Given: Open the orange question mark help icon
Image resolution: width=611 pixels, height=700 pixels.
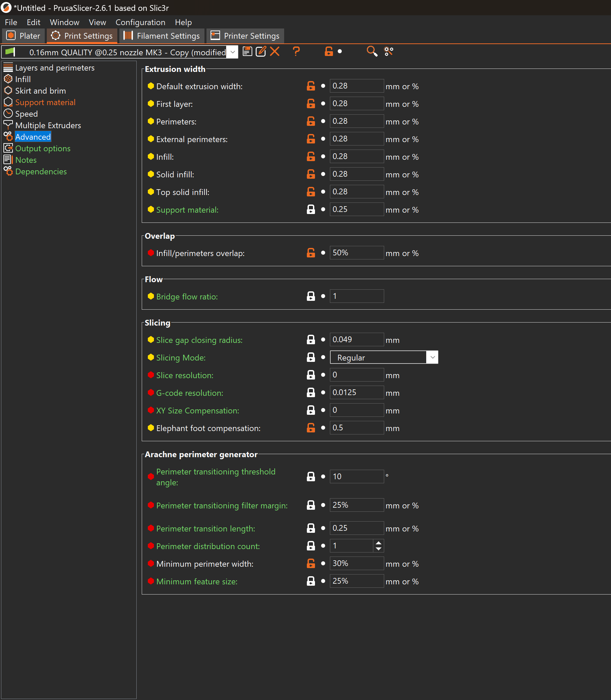Looking at the screenshot, I should pos(296,52).
